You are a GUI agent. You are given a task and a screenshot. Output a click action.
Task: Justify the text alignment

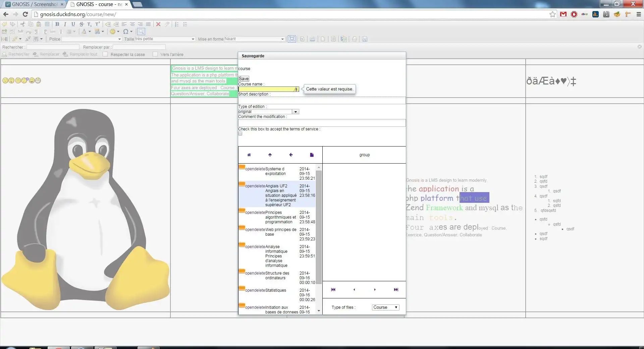click(148, 24)
